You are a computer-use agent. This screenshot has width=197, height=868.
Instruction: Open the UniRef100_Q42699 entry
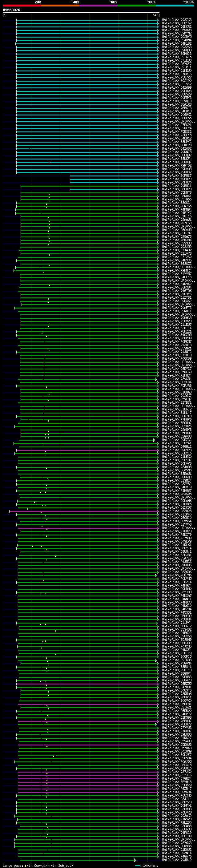coord(177,88)
